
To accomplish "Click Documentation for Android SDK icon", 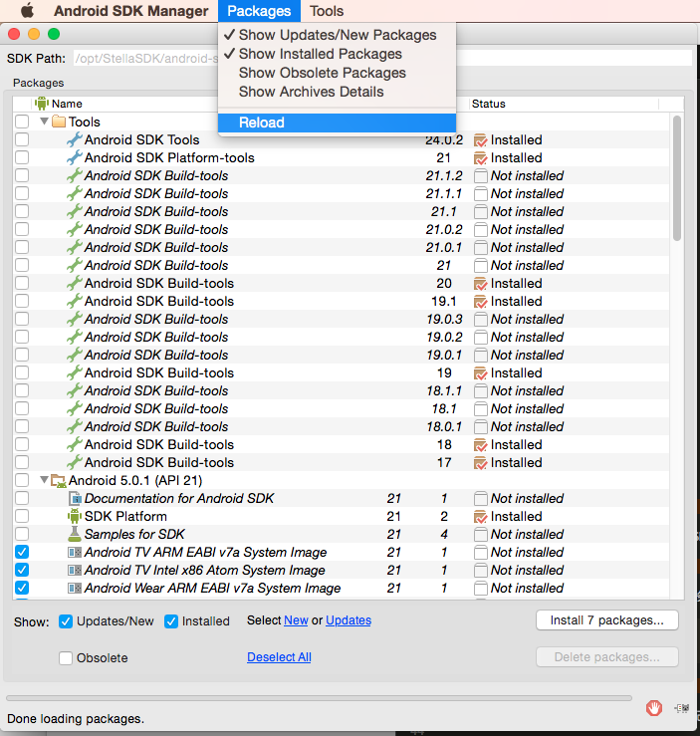I will [75, 498].
